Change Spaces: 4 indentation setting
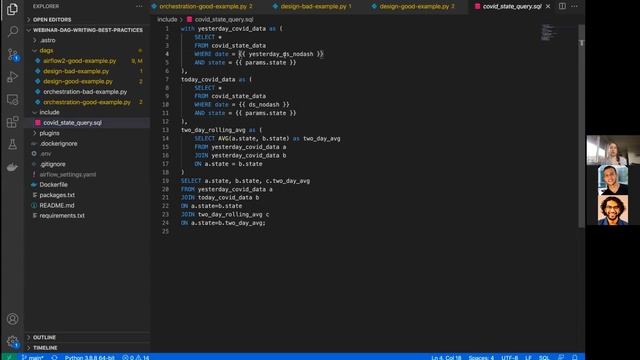Image resolution: width=640 pixels, height=360 pixels. [x=481, y=358]
